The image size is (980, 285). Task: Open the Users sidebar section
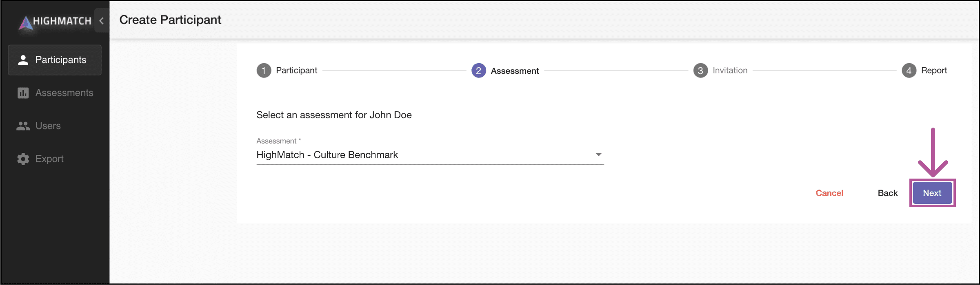55,126
